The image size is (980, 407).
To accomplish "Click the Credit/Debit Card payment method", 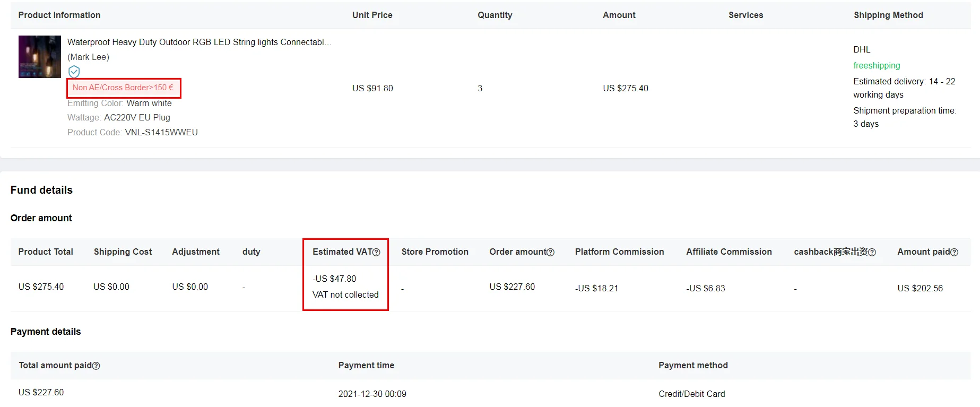I will [691, 394].
